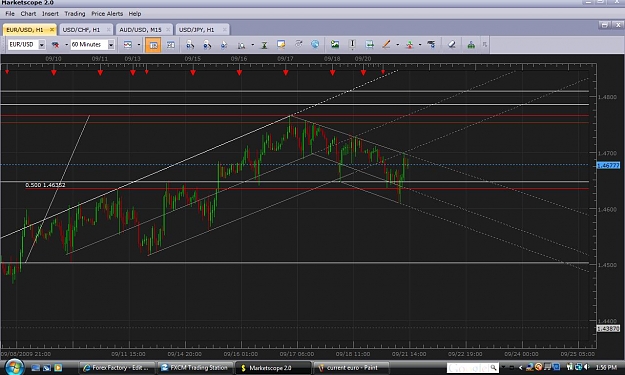Open the File menu
Screen dimensions: 625x375
click(x=10, y=14)
